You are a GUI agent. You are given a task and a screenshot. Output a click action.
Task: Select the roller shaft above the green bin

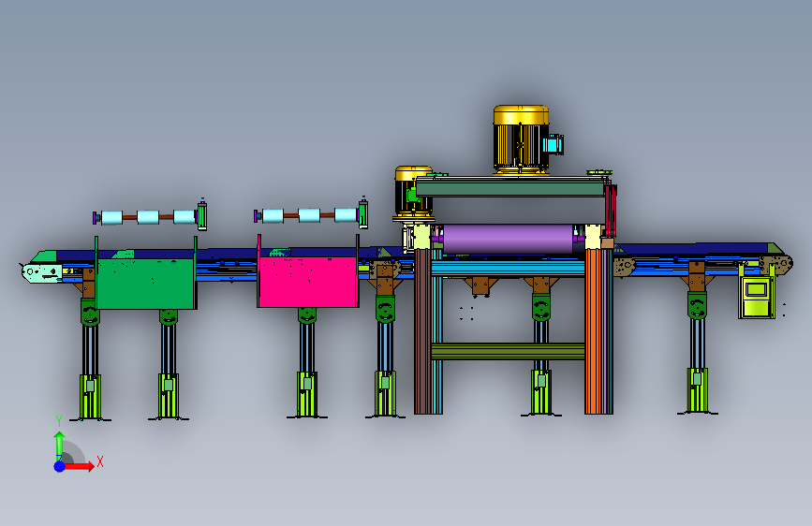point(150,216)
